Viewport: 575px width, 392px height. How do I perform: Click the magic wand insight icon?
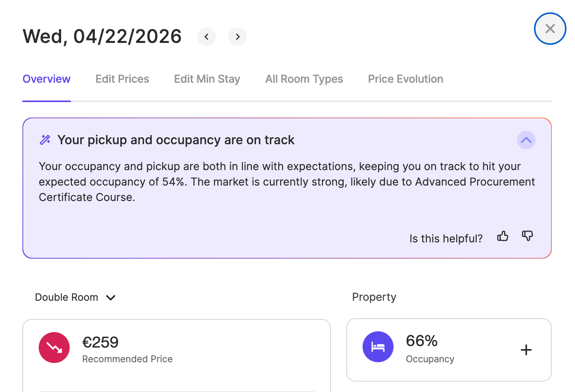click(45, 140)
